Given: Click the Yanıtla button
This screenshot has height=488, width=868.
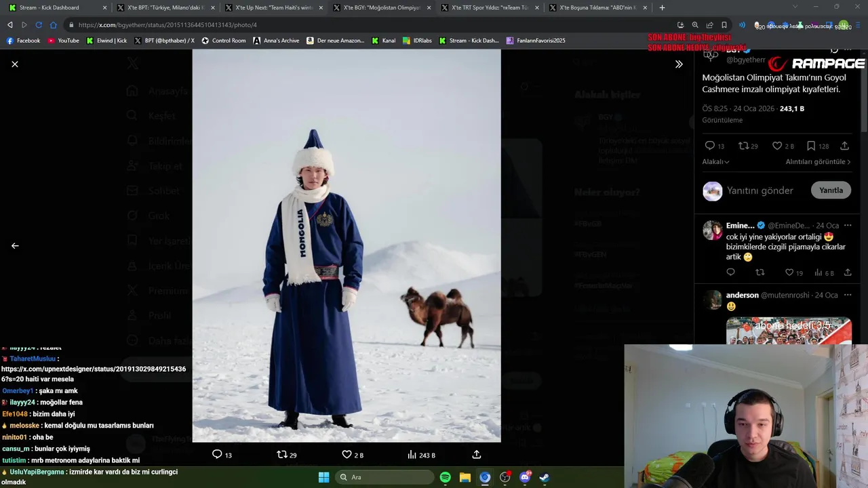Looking at the screenshot, I should tap(831, 190).
